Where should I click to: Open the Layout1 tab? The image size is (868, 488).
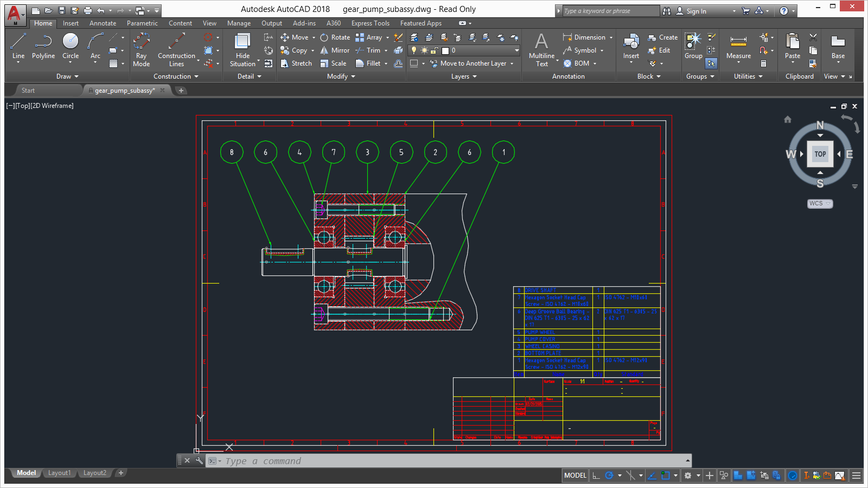pos(59,473)
